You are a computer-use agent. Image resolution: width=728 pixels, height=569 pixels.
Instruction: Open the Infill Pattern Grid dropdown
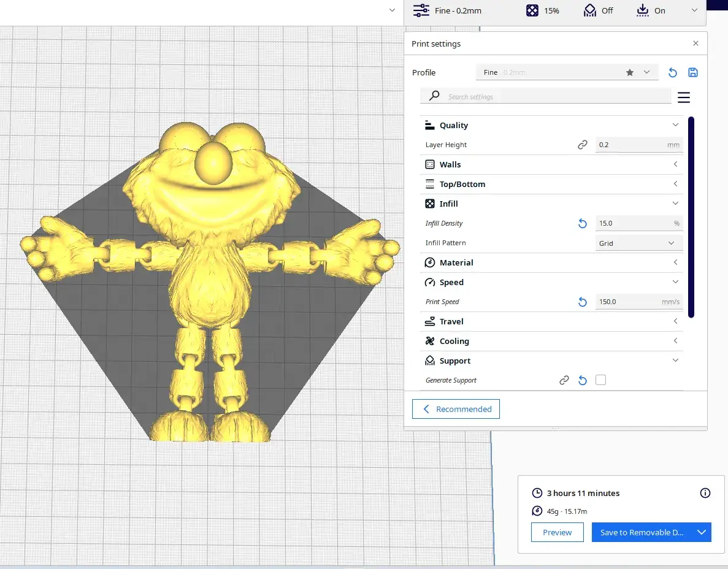click(639, 243)
